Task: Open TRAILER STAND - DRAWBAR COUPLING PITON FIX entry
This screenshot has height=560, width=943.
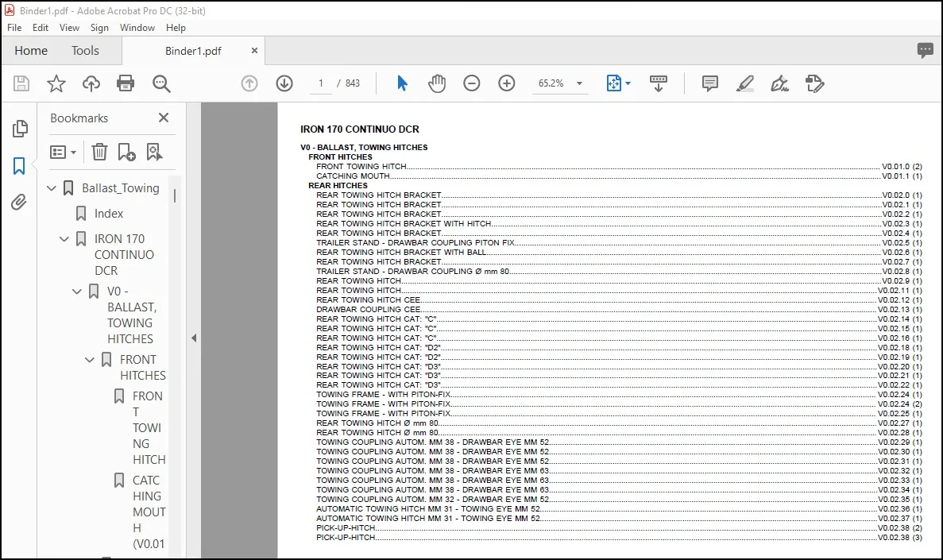Action: tap(619, 243)
